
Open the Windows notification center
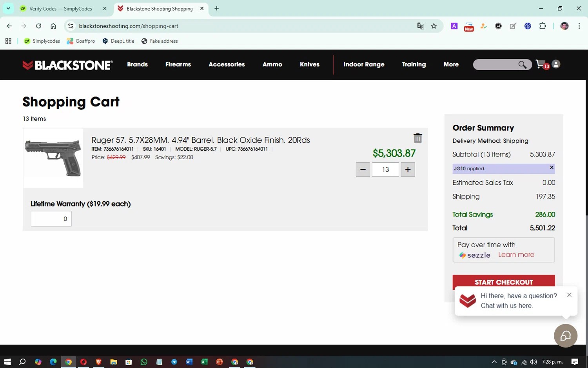tap(575, 362)
